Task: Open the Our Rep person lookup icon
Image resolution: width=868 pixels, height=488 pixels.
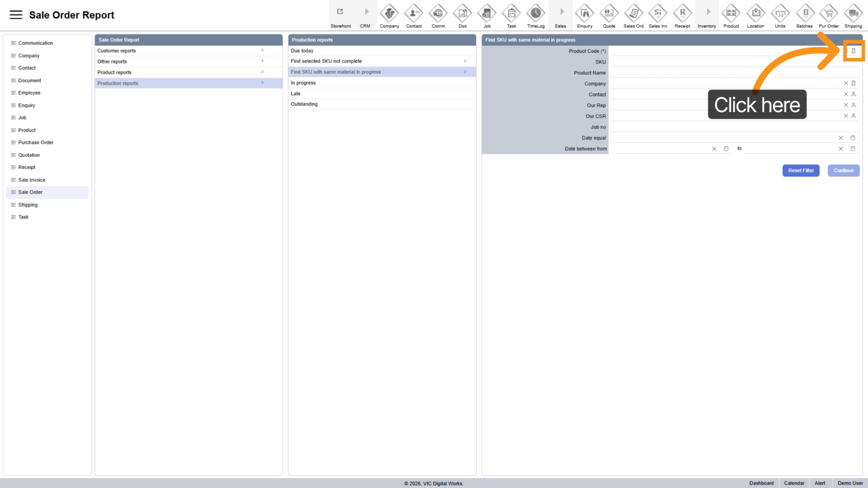Action: 854,105
